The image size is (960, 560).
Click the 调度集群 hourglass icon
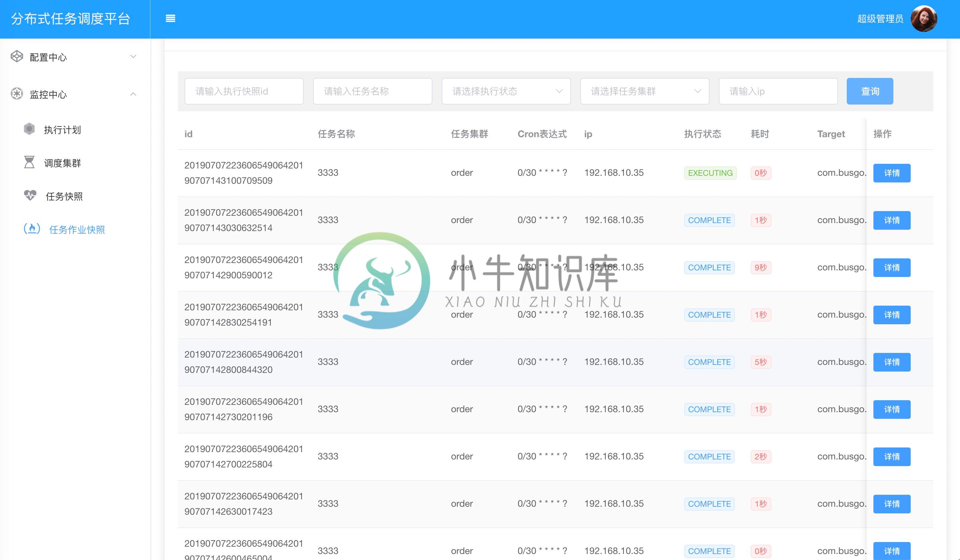tap(29, 162)
